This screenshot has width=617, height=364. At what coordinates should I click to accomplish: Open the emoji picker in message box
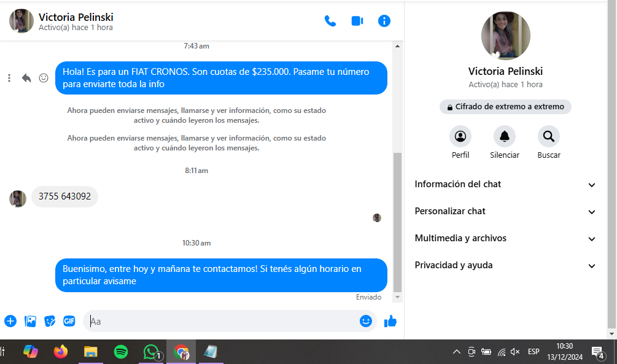pos(365,321)
